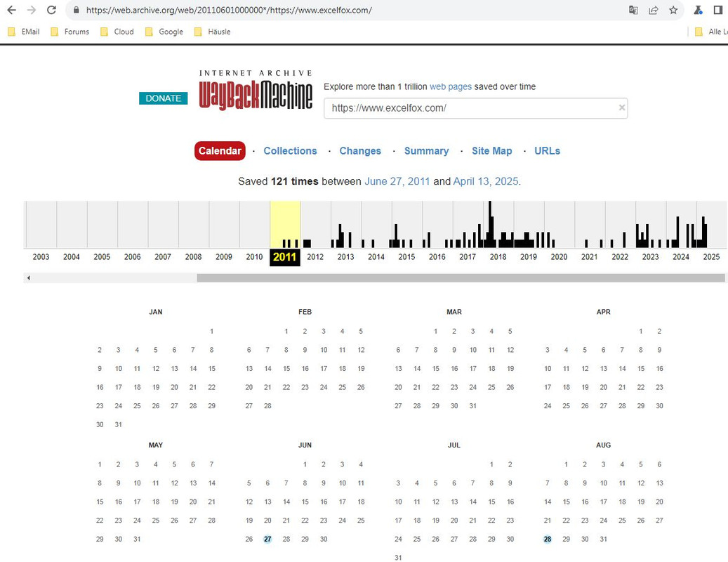Switch to the Collections tab
Viewport: 728px width, 562px height.
(x=290, y=151)
